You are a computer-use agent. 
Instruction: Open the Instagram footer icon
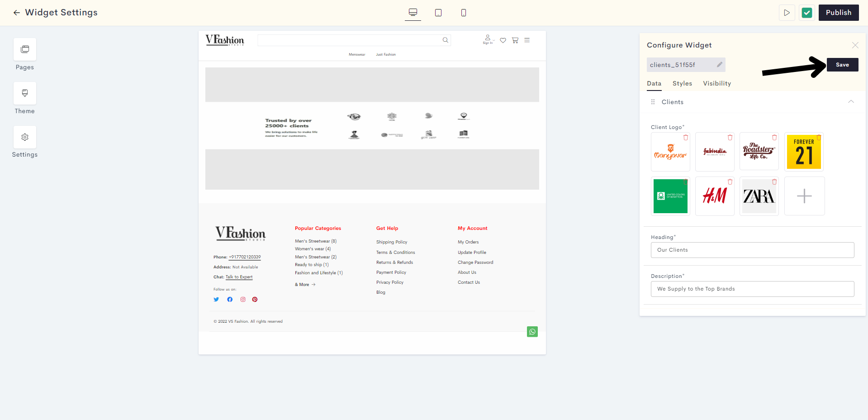coord(243,299)
